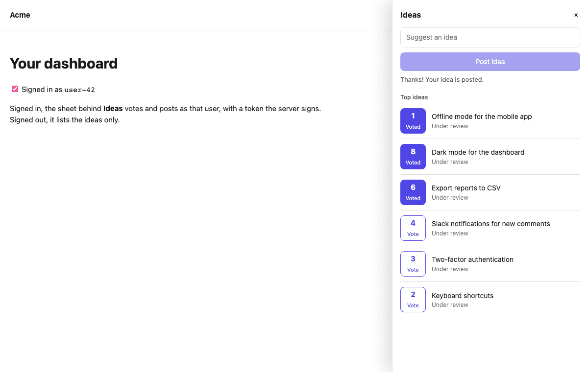The image size is (588, 372).
Task: Click the Top ideas section label
Action: click(414, 97)
